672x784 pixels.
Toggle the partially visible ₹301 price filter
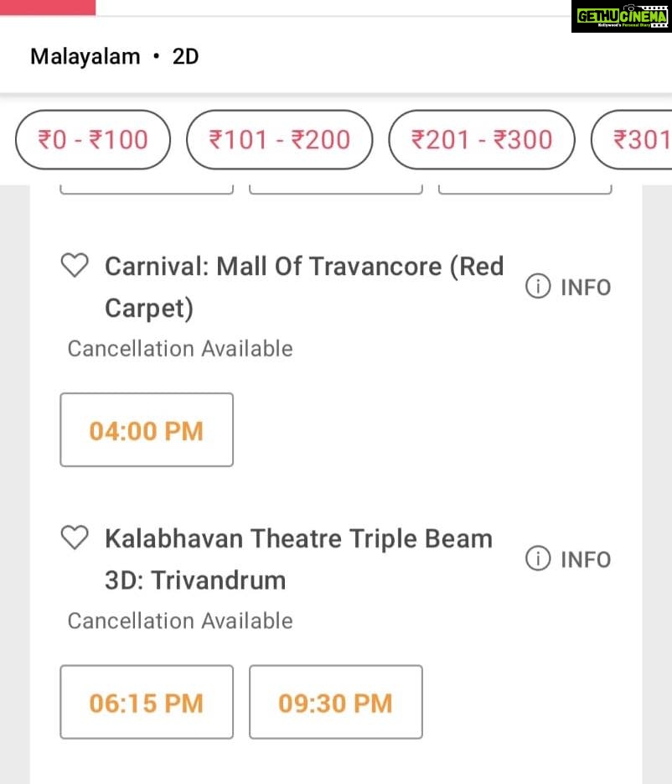[632, 139]
